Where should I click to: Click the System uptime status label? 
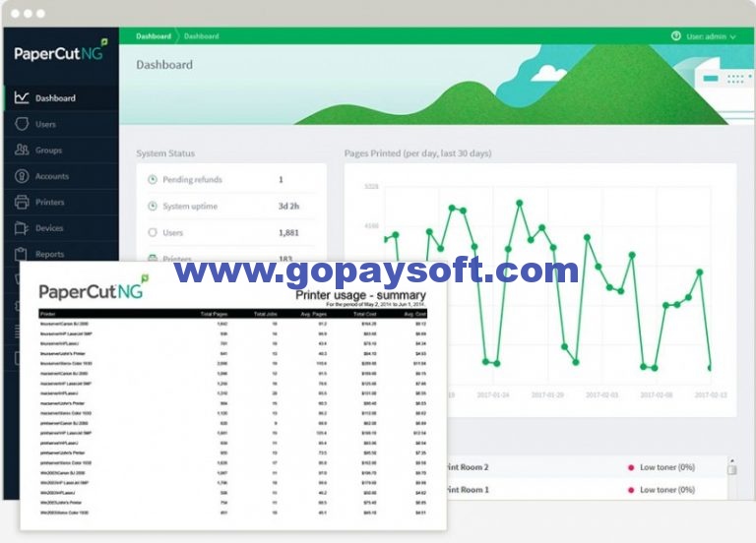[x=190, y=207]
